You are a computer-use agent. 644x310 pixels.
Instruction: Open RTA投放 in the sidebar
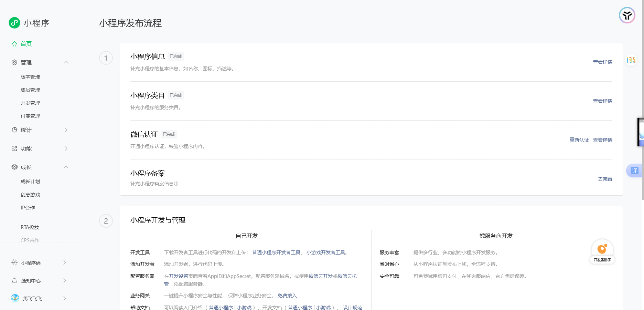tap(30, 227)
